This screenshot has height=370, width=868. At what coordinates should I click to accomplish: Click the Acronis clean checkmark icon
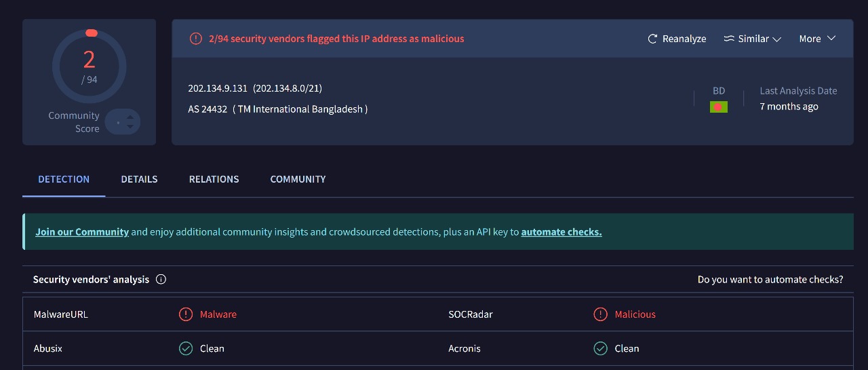point(600,348)
